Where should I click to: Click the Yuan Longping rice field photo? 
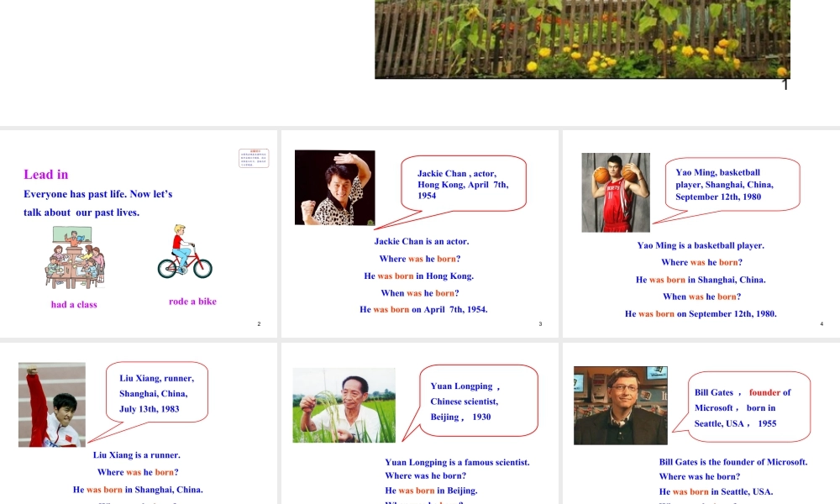(344, 405)
